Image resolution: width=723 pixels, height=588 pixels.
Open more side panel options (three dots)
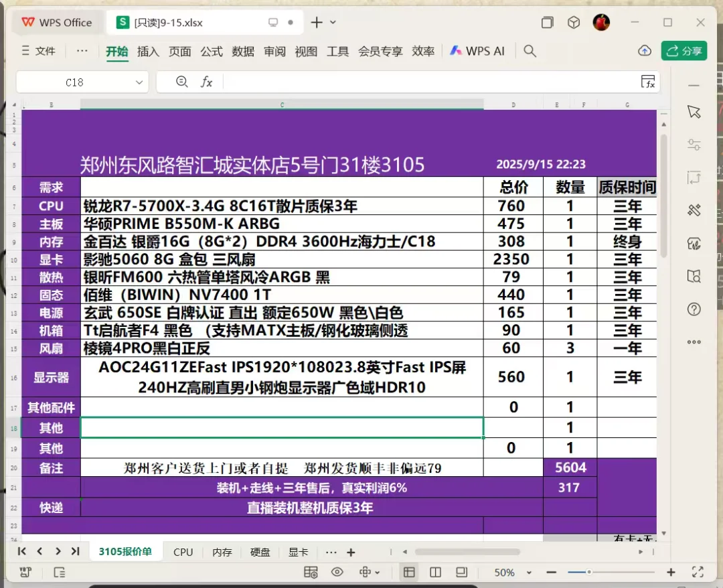[x=694, y=342]
